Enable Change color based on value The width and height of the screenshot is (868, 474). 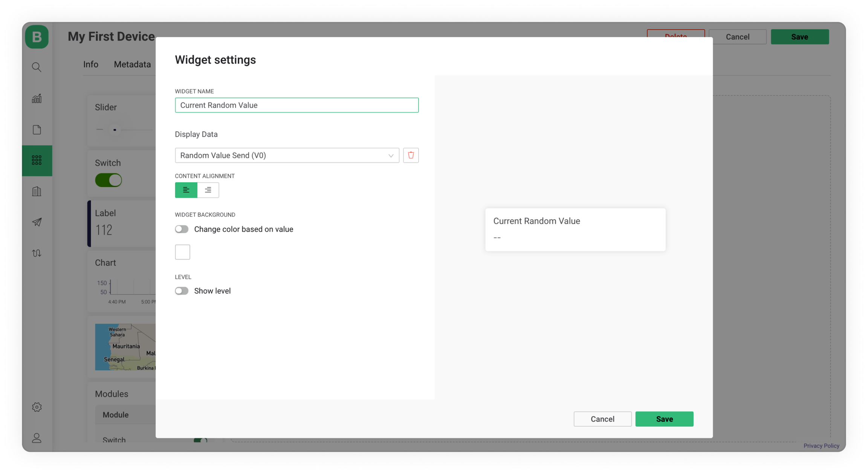pos(182,229)
